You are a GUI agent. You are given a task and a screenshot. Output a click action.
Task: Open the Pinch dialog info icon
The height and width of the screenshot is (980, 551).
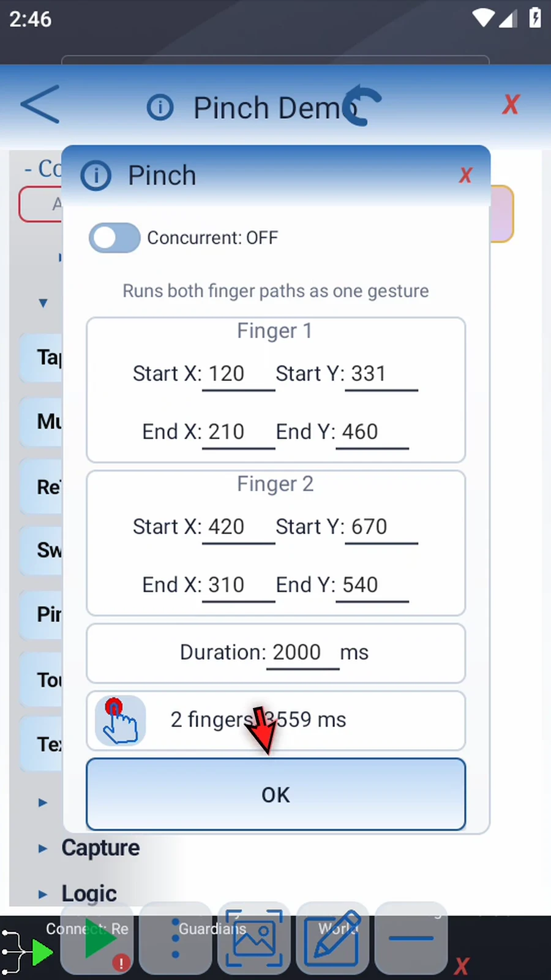(x=96, y=176)
